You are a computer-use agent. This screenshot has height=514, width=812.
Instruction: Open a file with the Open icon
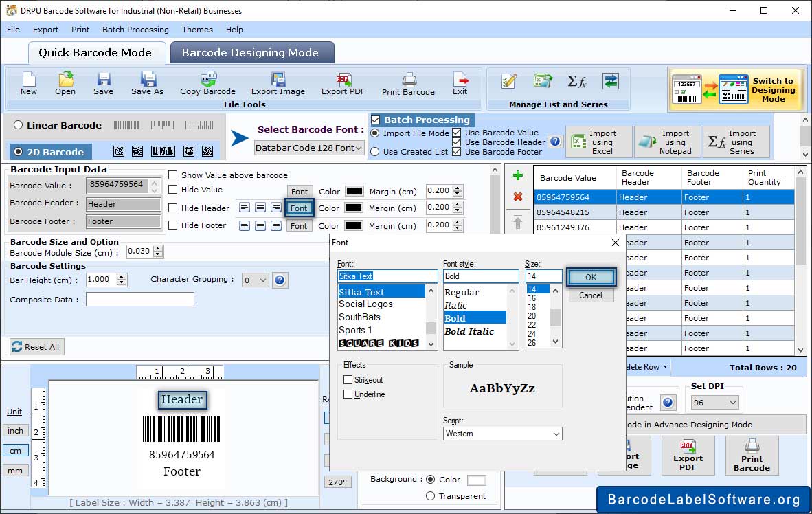click(65, 84)
